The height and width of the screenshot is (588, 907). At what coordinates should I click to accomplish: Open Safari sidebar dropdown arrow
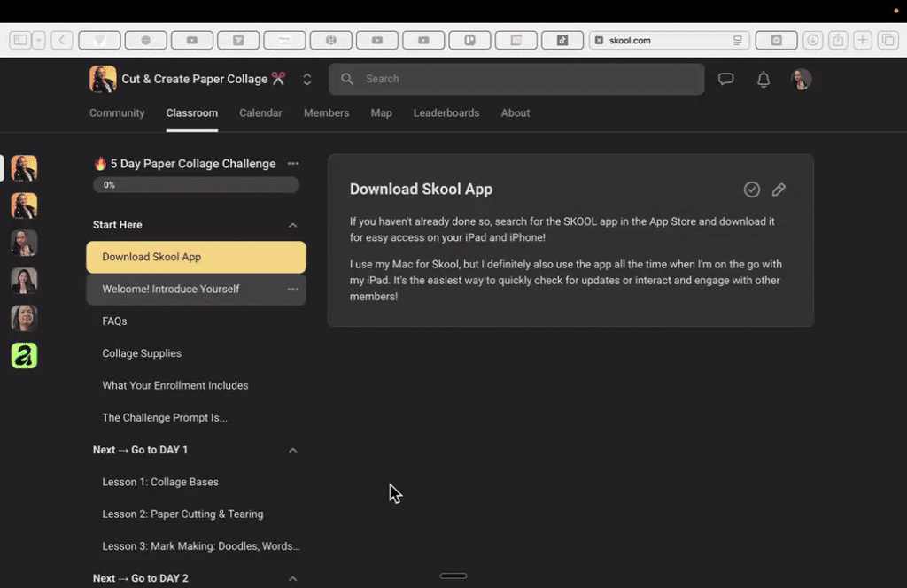tap(39, 40)
